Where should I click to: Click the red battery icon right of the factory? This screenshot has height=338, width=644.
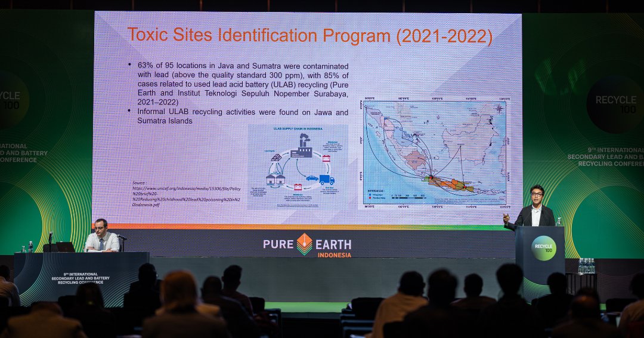coord(327,158)
